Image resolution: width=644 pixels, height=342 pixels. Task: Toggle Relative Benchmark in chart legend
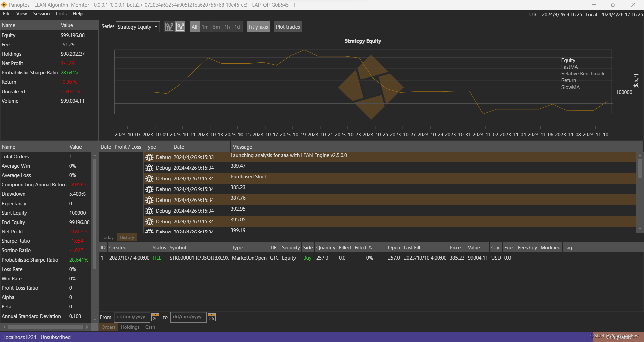(583, 74)
